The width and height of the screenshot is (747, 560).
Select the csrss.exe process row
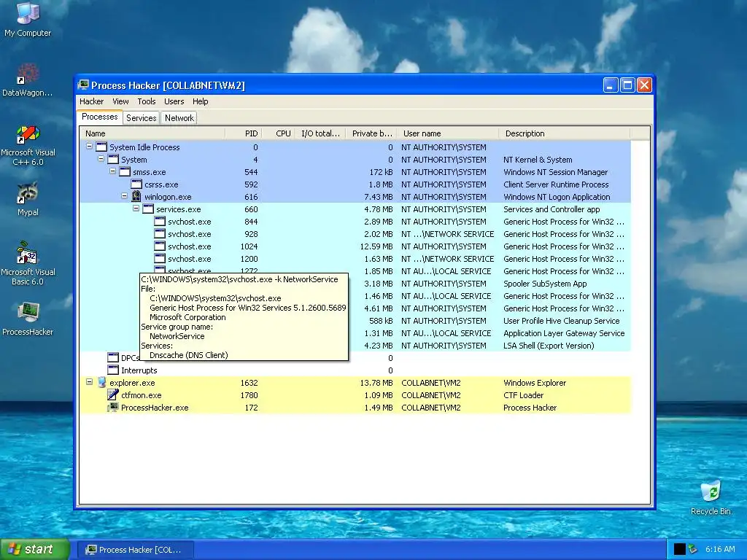point(355,184)
